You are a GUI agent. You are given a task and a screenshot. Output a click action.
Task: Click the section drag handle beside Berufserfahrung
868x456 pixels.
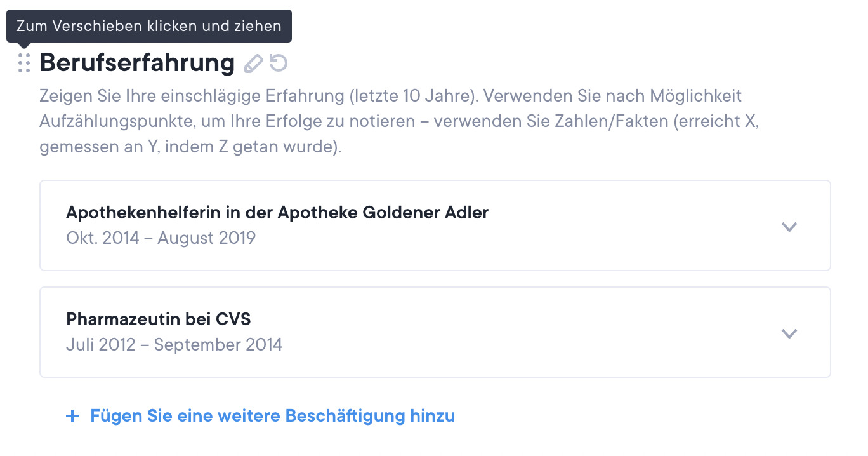tap(24, 63)
